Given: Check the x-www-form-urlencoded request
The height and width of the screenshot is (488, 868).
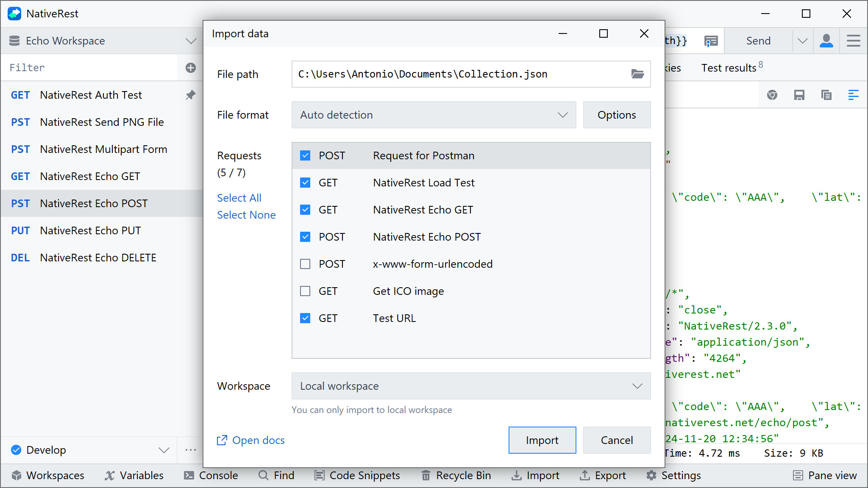Looking at the screenshot, I should click(x=305, y=263).
